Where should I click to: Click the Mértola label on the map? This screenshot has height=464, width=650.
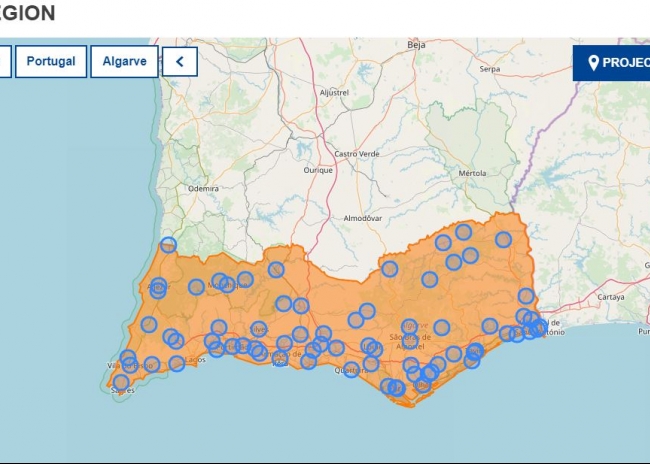click(471, 172)
